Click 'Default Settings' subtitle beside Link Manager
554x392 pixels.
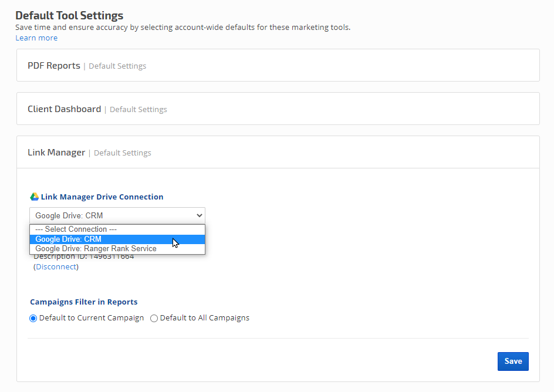(123, 153)
